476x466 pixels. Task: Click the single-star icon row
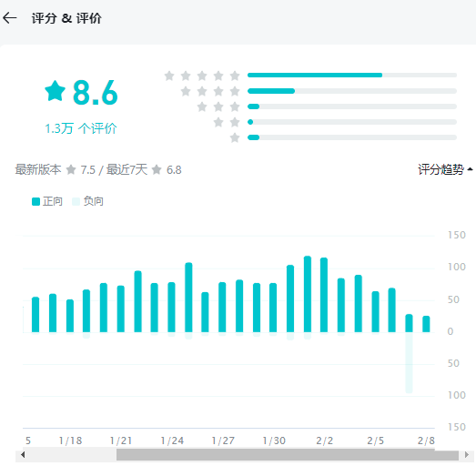click(235, 137)
